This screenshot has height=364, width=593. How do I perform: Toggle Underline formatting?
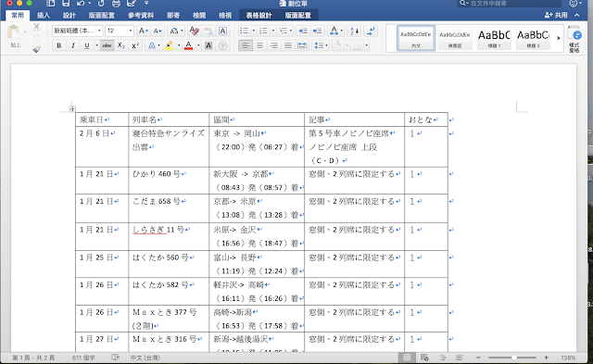pyautogui.click(x=87, y=45)
